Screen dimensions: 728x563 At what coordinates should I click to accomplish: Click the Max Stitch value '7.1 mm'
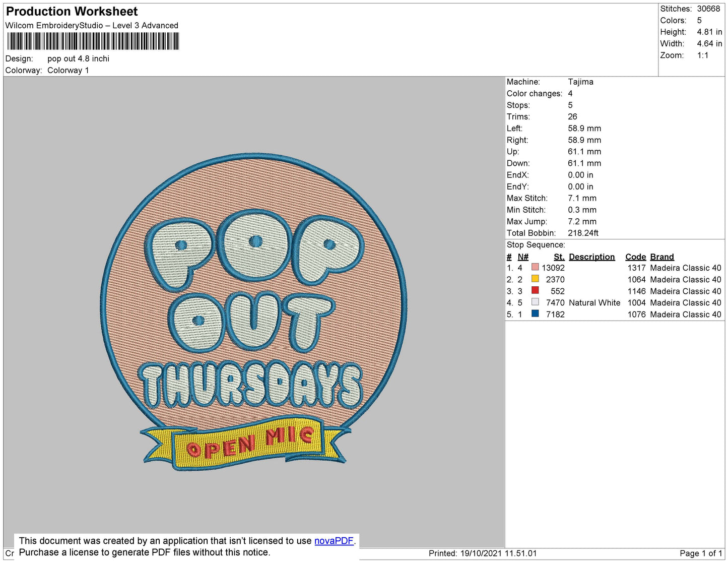click(x=582, y=198)
